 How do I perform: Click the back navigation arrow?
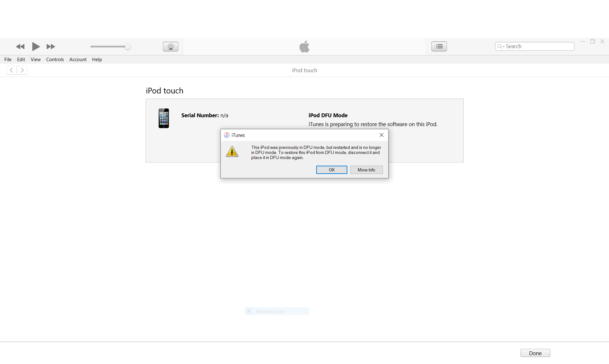coord(11,70)
